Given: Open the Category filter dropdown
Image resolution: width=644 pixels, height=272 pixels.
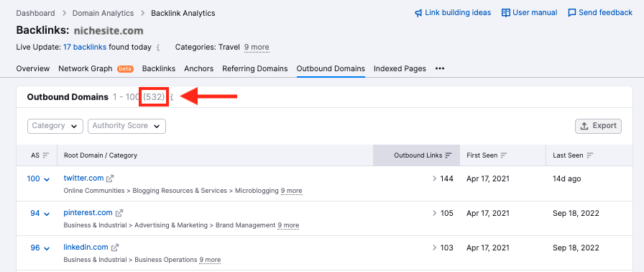Looking at the screenshot, I should [55, 126].
